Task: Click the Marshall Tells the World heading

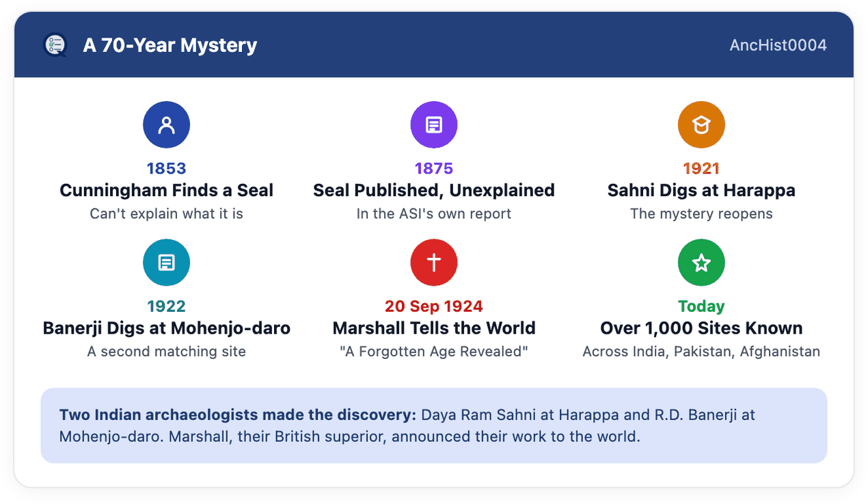Action: point(434,328)
